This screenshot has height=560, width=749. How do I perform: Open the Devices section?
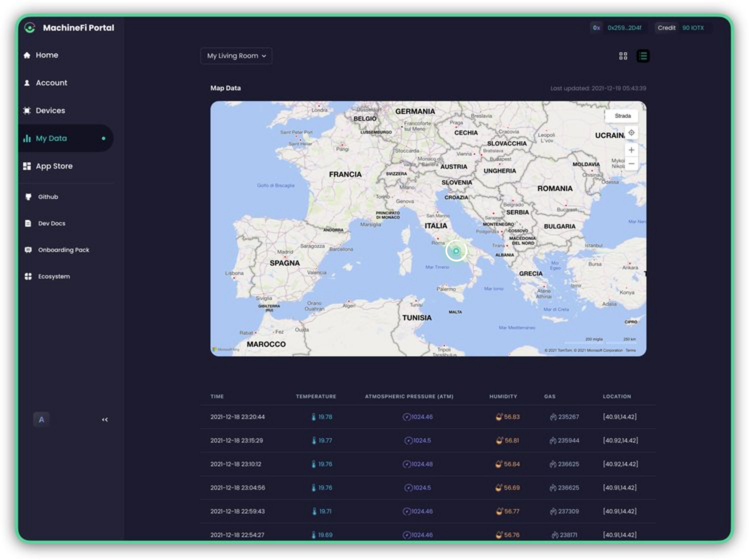(x=50, y=110)
